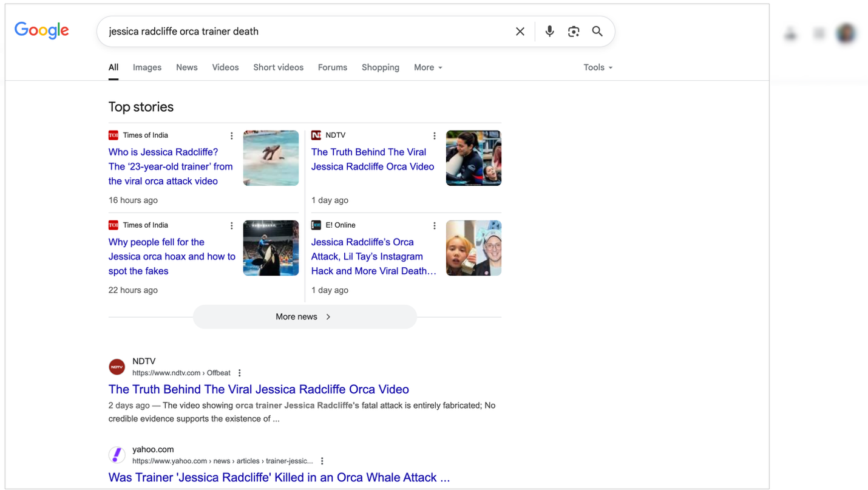Viewport: 868px width, 490px height.
Task: Click the '22 hours ago' timestamp
Action: tap(133, 290)
